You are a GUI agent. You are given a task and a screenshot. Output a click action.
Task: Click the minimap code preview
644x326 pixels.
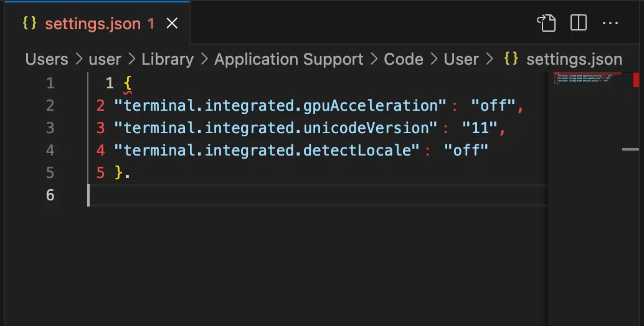[584, 78]
